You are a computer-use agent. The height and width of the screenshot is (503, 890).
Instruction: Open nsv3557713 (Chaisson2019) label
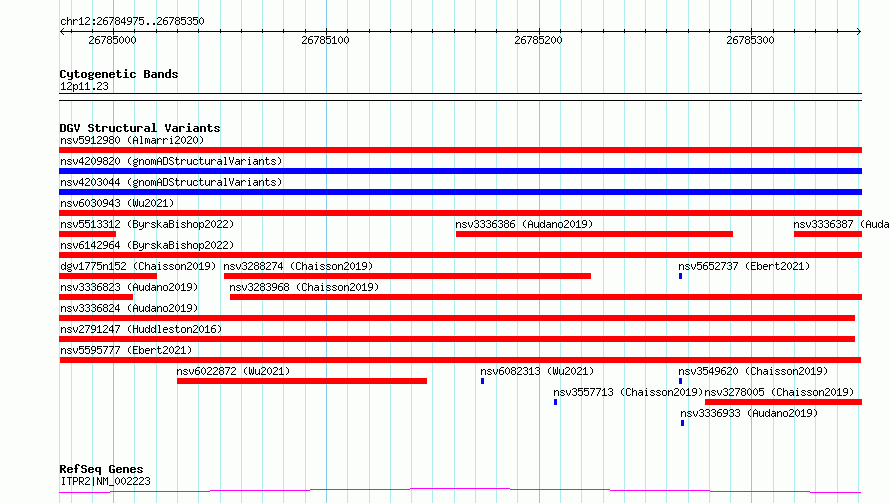click(x=628, y=392)
